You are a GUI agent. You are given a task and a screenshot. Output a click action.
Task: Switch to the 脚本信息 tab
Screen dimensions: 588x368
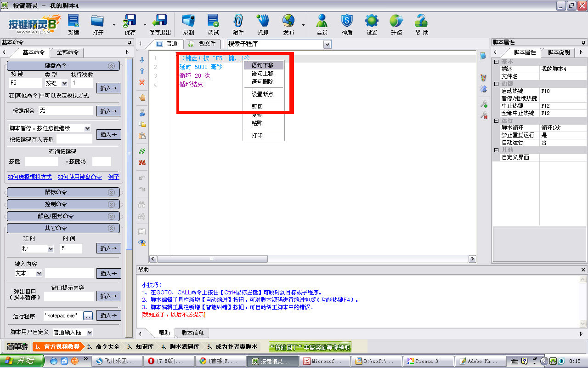click(192, 333)
